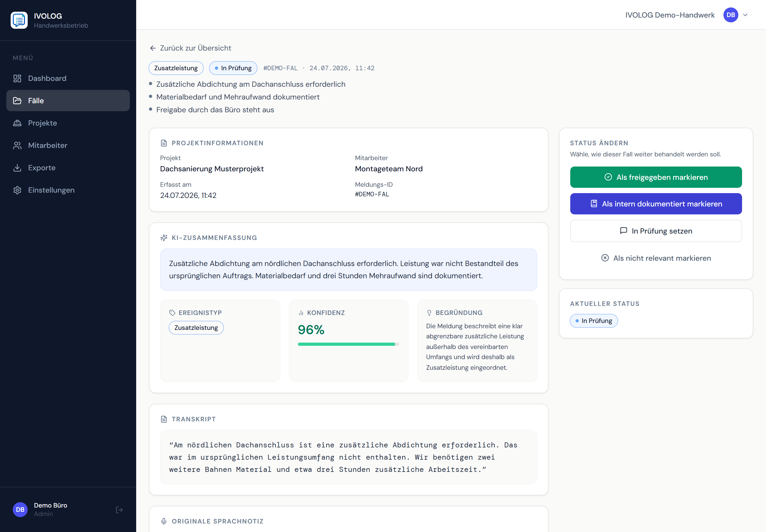Image resolution: width=766 pixels, height=532 pixels.
Task: Click checkmark icon on freigegeben button
Action: pos(608,177)
